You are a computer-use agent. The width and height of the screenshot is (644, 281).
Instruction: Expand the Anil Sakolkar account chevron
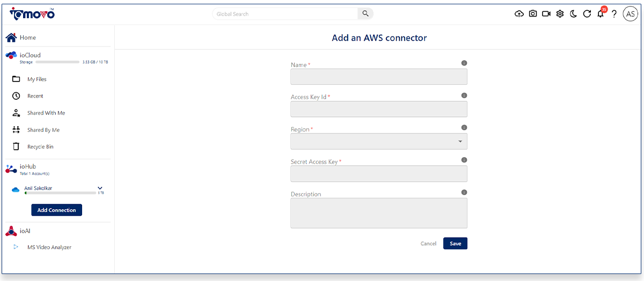tap(100, 188)
